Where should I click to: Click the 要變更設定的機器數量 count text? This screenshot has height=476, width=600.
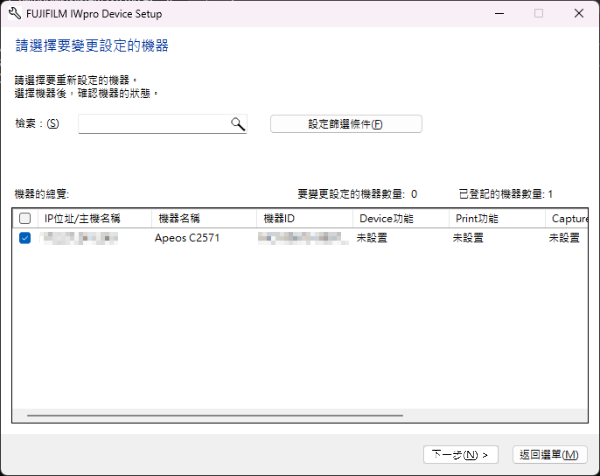357,194
